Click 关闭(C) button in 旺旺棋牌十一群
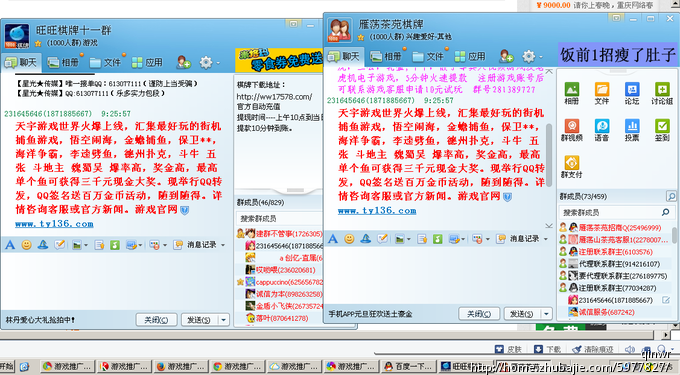This screenshot has width=680, height=375. (156, 320)
